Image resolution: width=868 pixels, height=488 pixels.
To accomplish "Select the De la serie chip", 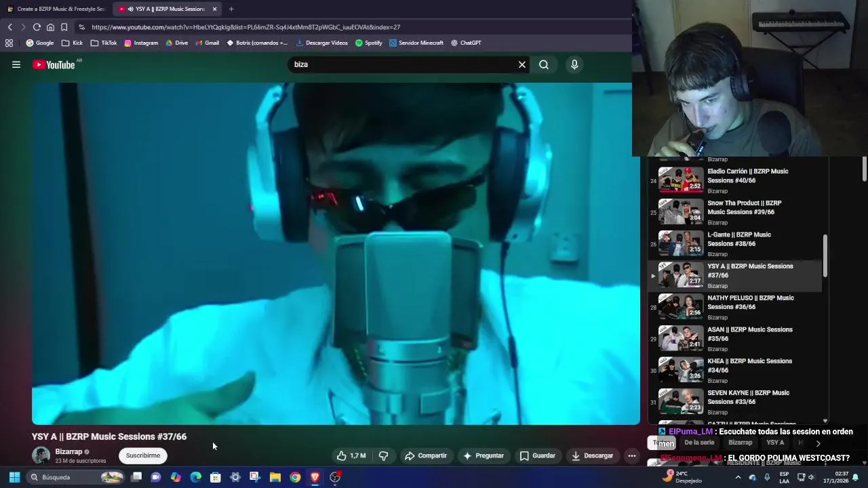I will [699, 443].
